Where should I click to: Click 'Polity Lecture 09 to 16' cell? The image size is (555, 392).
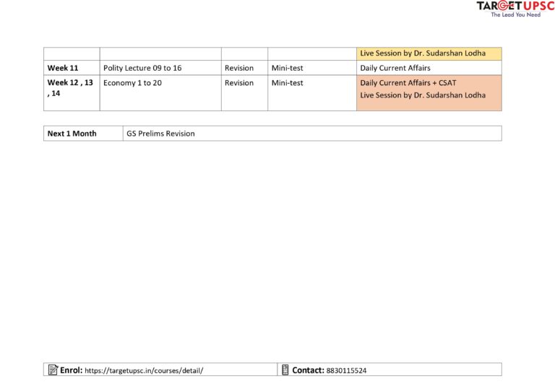pos(160,68)
